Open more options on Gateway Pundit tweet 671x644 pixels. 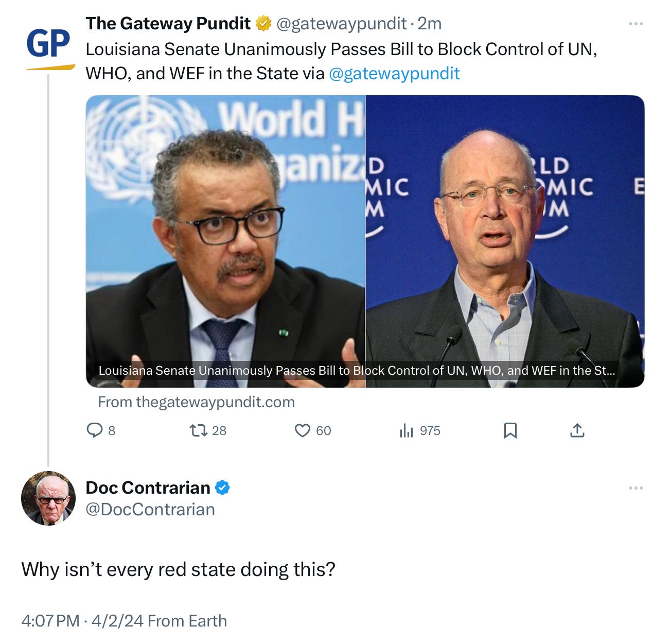point(636,24)
